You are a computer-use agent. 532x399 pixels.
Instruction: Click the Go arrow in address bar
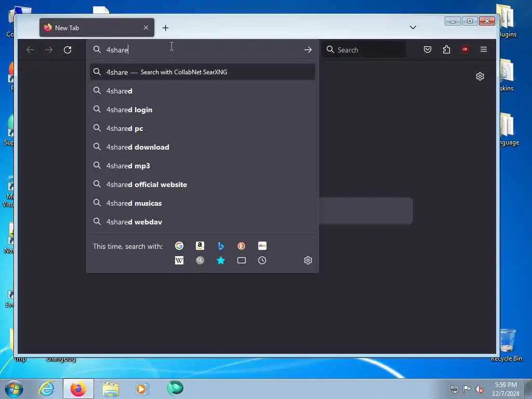pos(308,50)
